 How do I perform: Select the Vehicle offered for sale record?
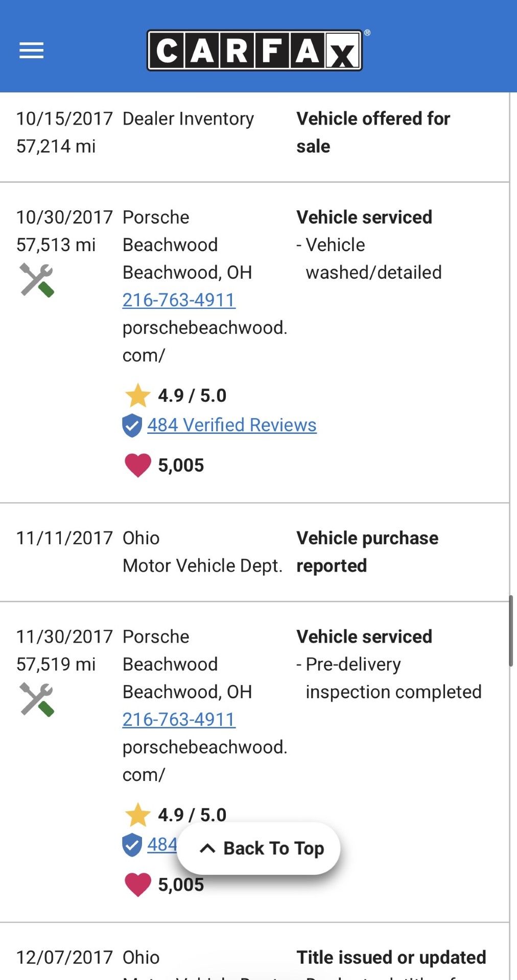373,132
